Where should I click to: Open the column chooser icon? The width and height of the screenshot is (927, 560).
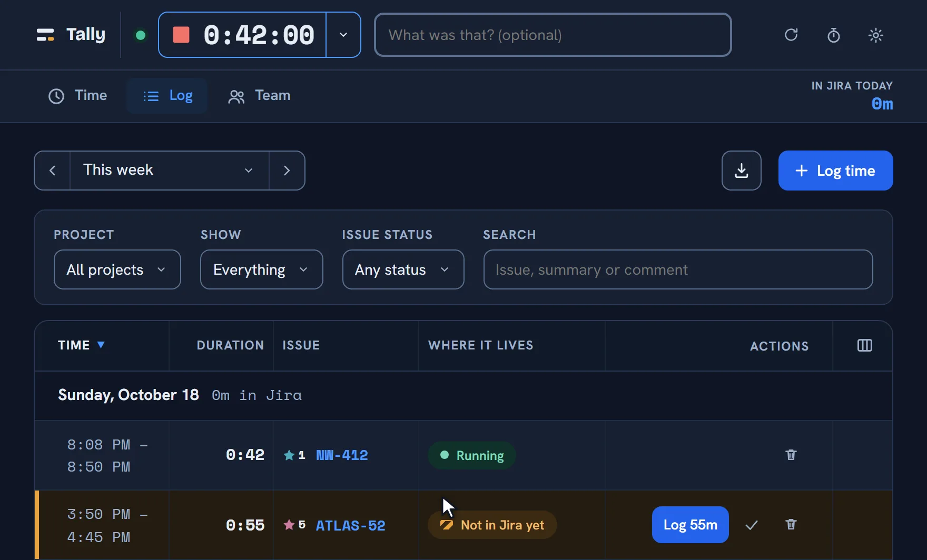click(864, 345)
